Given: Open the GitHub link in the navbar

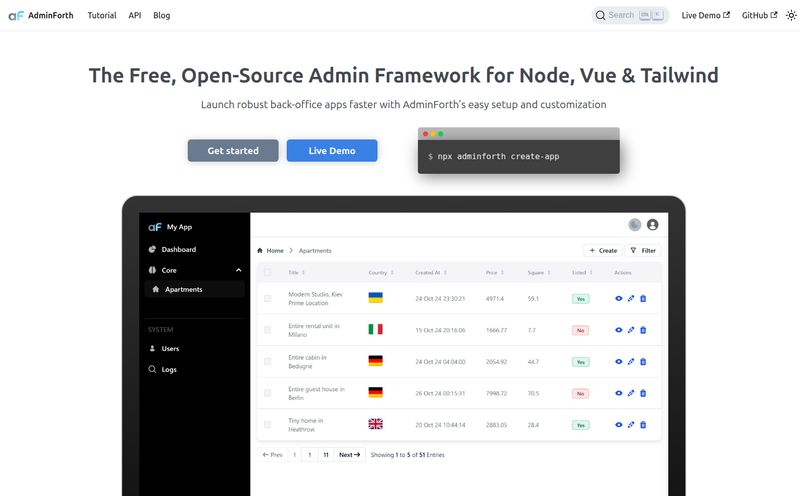Looking at the screenshot, I should coord(759,15).
